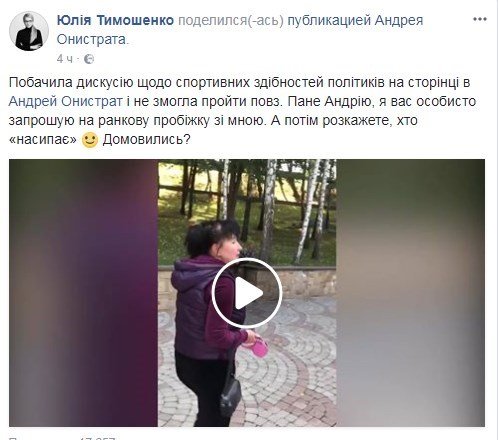The image size is (498, 440).
Task: Click the blurred left side of video
Action: [x=83, y=293]
